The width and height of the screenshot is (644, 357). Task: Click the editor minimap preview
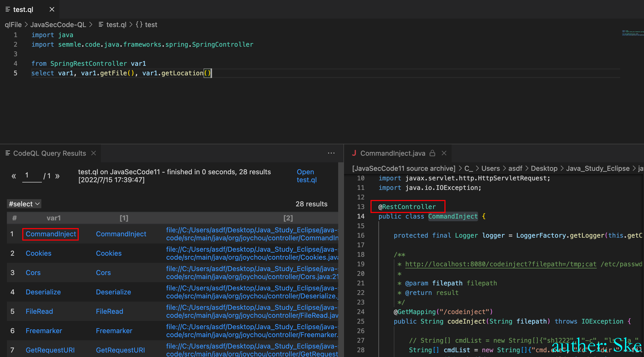coord(633,33)
